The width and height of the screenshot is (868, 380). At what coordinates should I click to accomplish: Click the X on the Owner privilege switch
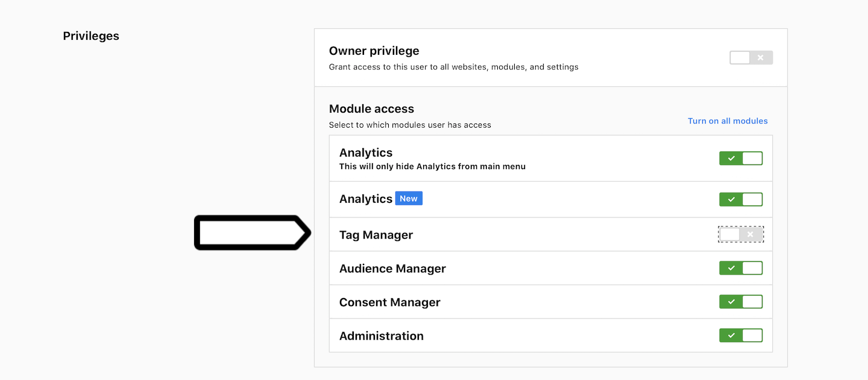click(x=760, y=57)
